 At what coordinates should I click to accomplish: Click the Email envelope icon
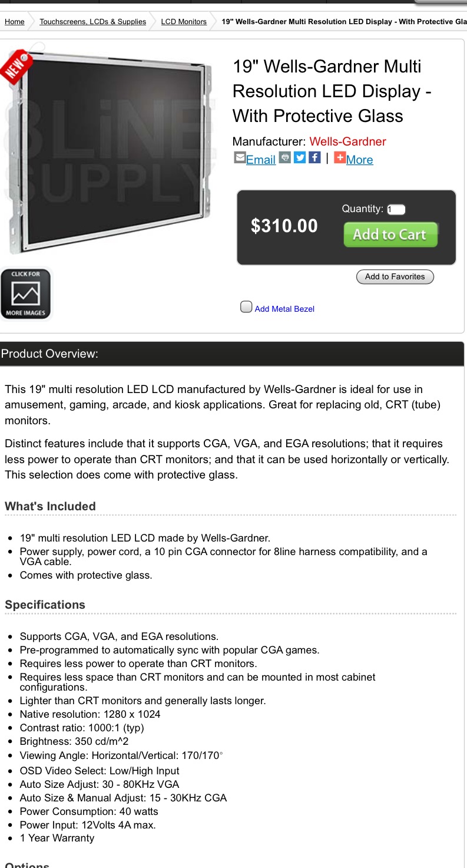coord(240,158)
